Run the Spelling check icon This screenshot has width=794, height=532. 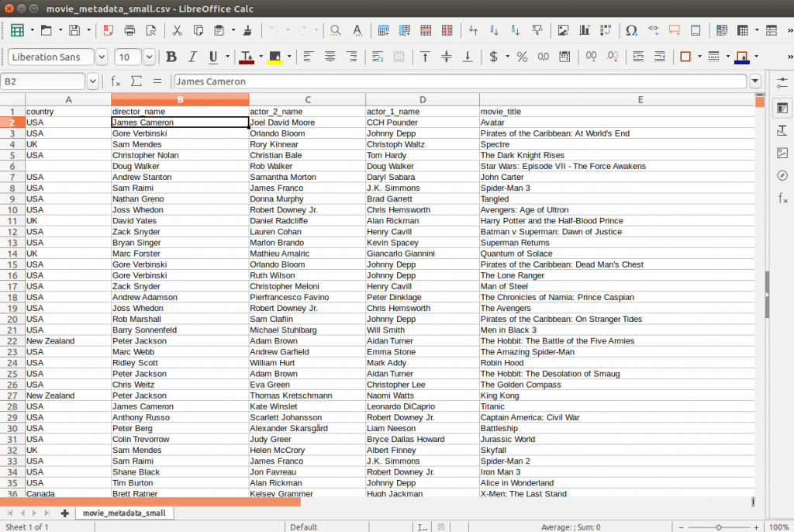point(357,30)
